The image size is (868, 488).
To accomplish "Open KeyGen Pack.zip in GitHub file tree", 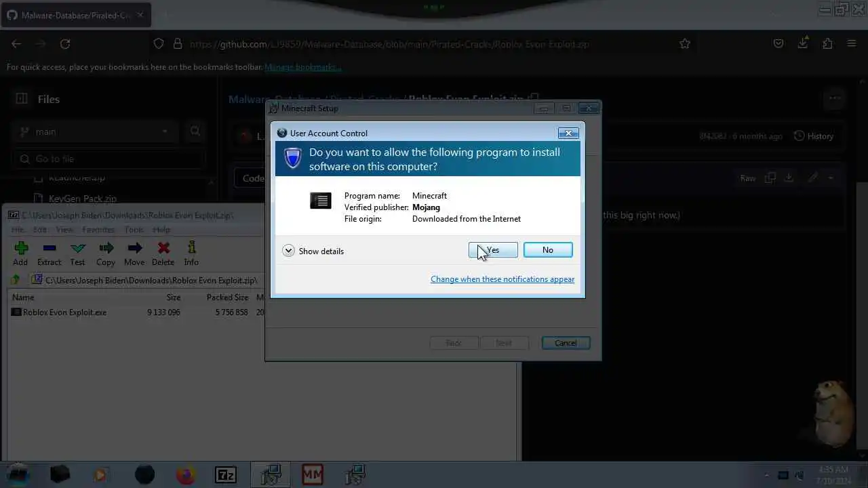I will [x=83, y=199].
